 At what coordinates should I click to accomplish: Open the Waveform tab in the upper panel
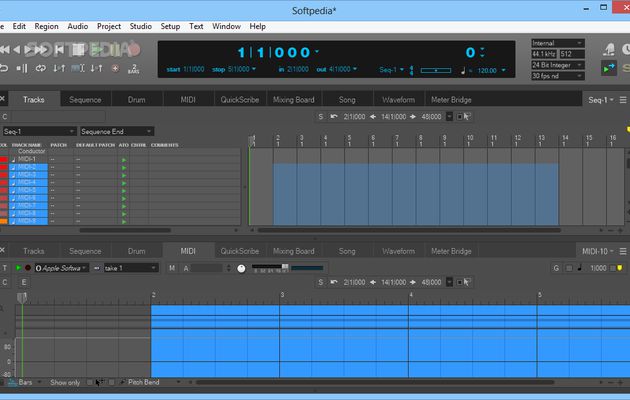pos(398,100)
